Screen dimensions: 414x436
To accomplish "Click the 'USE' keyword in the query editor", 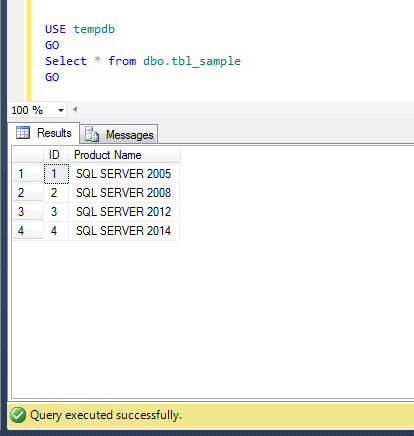I will (55, 29).
